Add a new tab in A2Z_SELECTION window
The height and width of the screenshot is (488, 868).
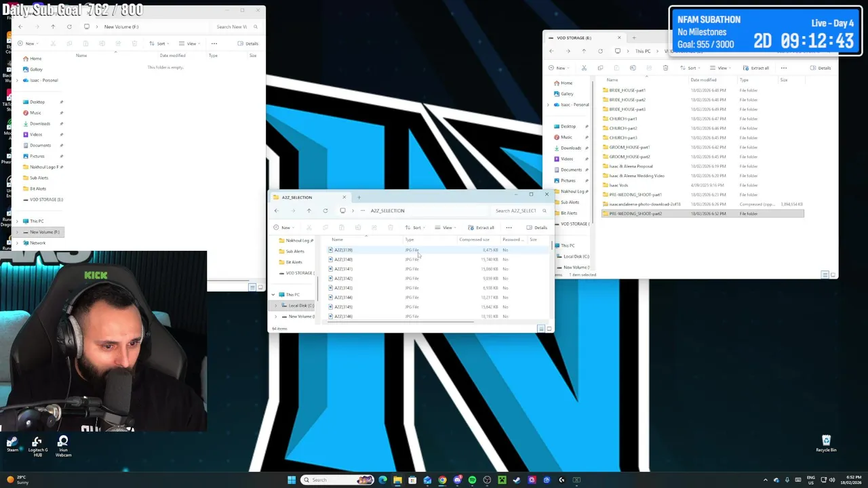[x=359, y=197]
